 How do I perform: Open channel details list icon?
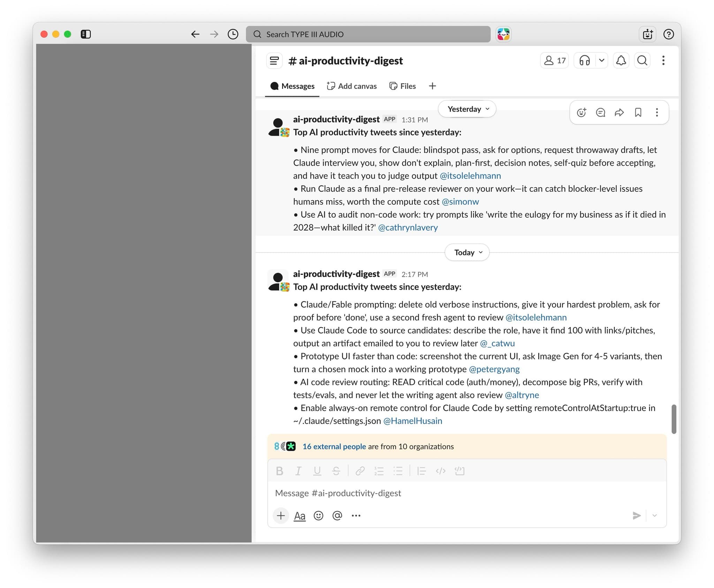pos(274,61)
